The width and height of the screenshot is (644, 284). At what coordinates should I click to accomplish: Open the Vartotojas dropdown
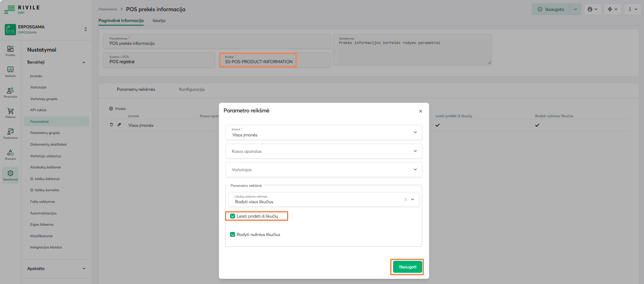pyautogui.click(x=324, y=170)
